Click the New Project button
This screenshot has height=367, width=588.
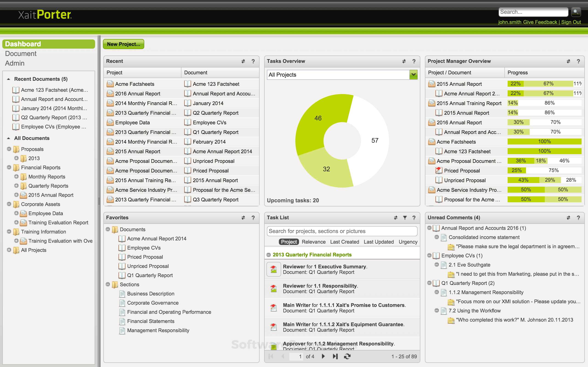coord(123,44)
